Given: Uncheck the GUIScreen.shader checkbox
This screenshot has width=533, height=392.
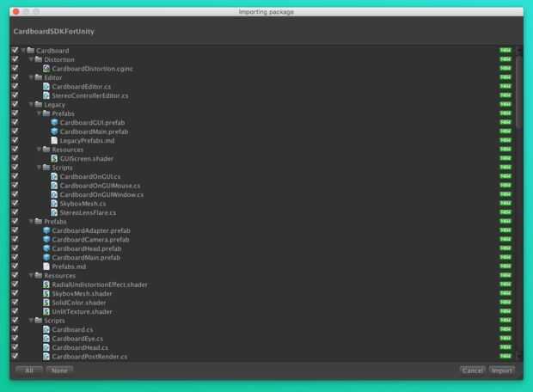Looking at the screenshot, I should (15, 158).
